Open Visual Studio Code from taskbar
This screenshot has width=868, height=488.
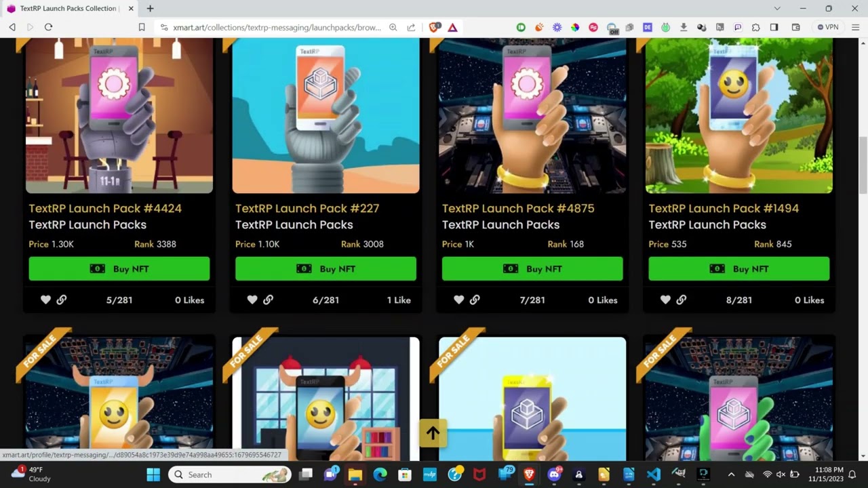tap(653, 474)
